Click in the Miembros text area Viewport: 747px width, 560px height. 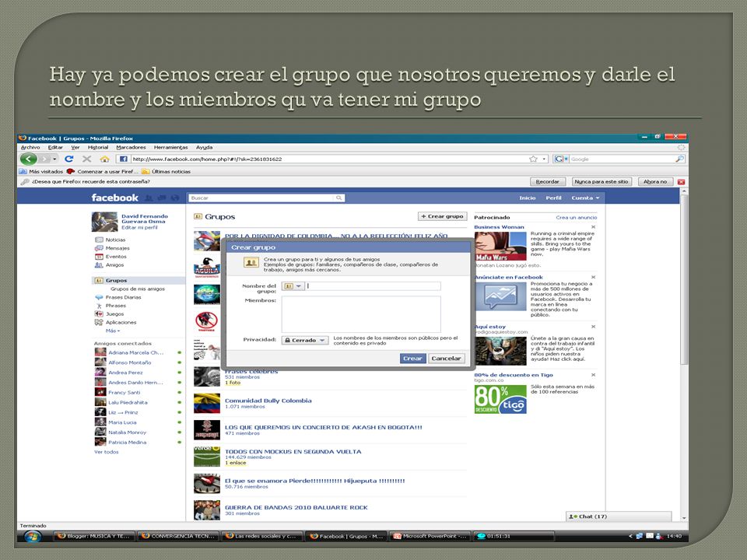(361, 314)
